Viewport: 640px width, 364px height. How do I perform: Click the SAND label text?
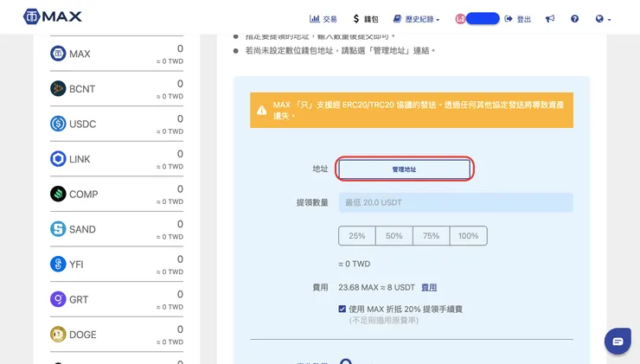(x=82, y=229)
